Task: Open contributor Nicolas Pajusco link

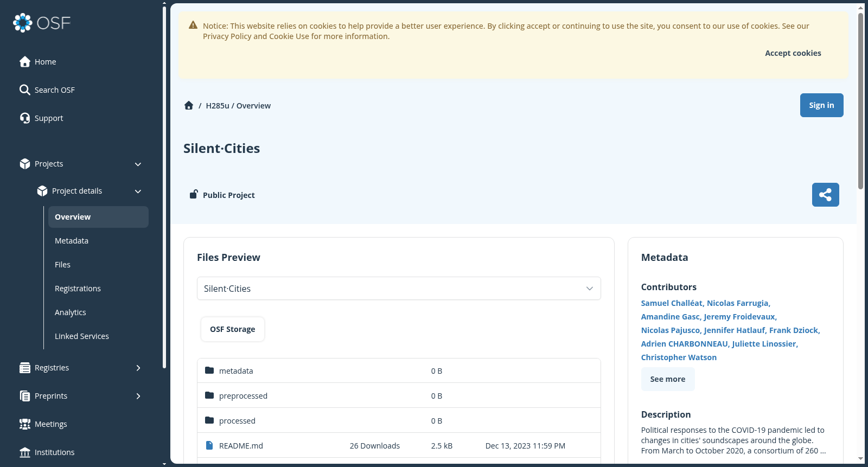Action: [x=671, y=330]
